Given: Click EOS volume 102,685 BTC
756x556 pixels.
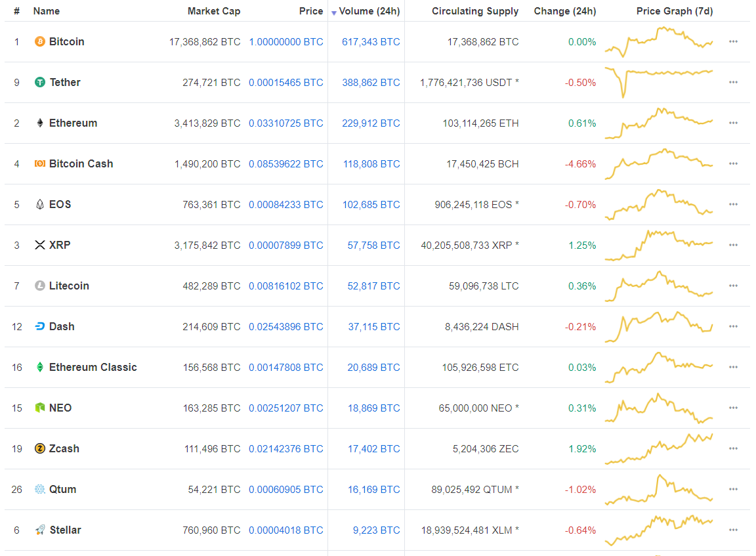Looking at the screenshot, I should [x=371, y=204].
